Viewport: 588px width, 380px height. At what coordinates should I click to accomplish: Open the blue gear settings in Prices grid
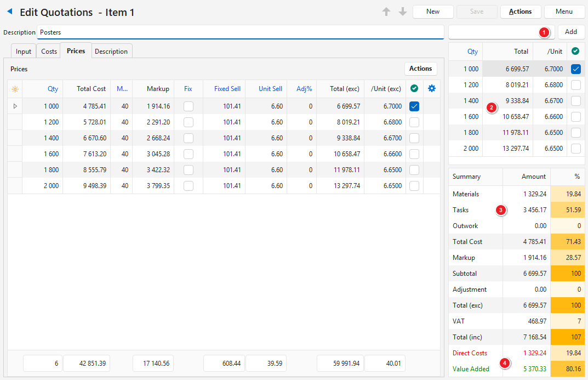click(x=432, y=88)
